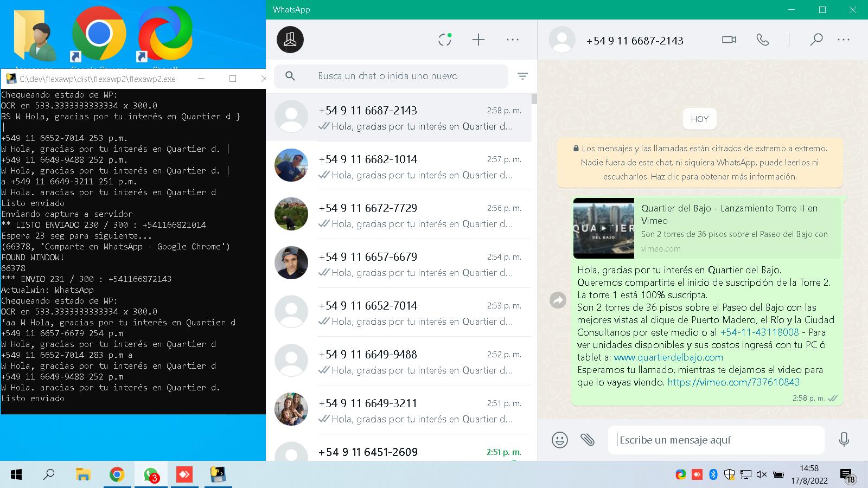Open chat +54 9 11 6652-7014
This screenshot has width=868, height=488.
point(399,312)
